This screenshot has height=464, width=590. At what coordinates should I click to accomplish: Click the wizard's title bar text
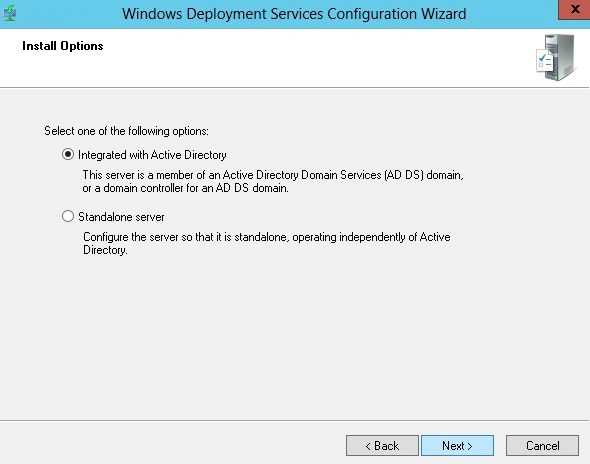click(x=294, y=14)
